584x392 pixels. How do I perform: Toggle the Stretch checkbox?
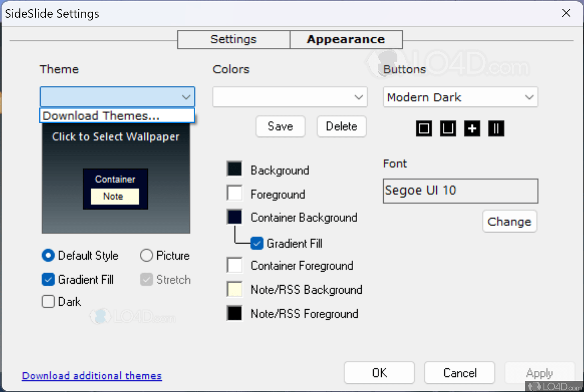pyautogui.click(x=147, y=280)
